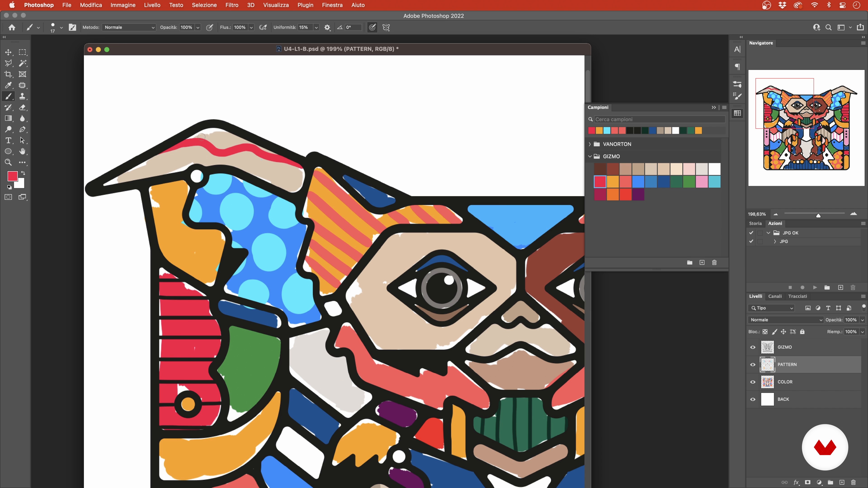Switch to the Canali tab

775,296
